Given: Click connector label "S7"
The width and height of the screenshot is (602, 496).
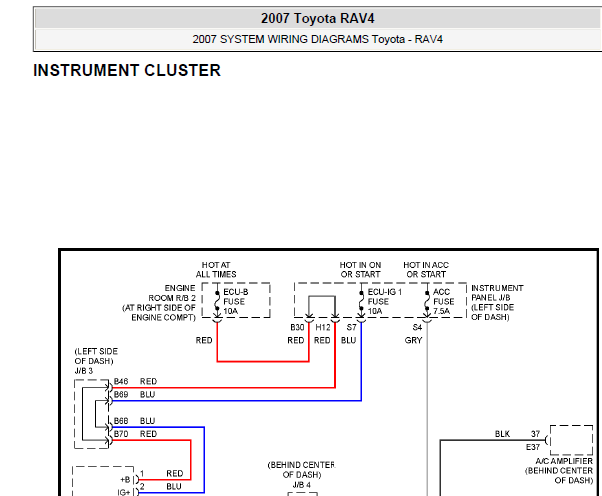Looking at the screenshot, I should [x=351, y=327].
